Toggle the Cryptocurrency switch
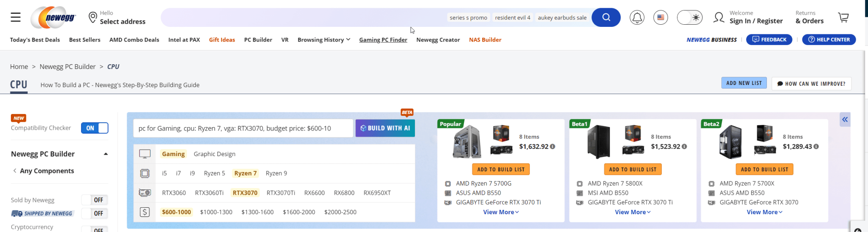The width and height of the screenshot is (868, 232). pos(95,229)
